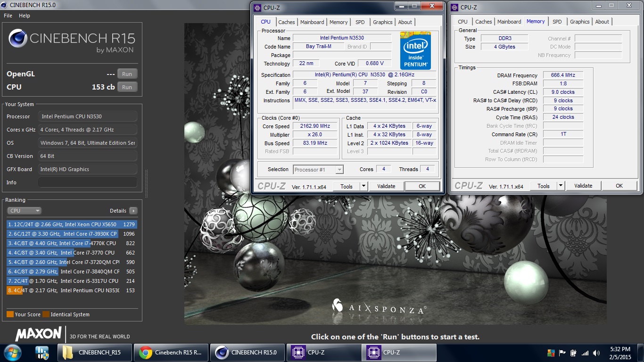
Task: Open the network signal tray icon
Action: pos(585,353)
